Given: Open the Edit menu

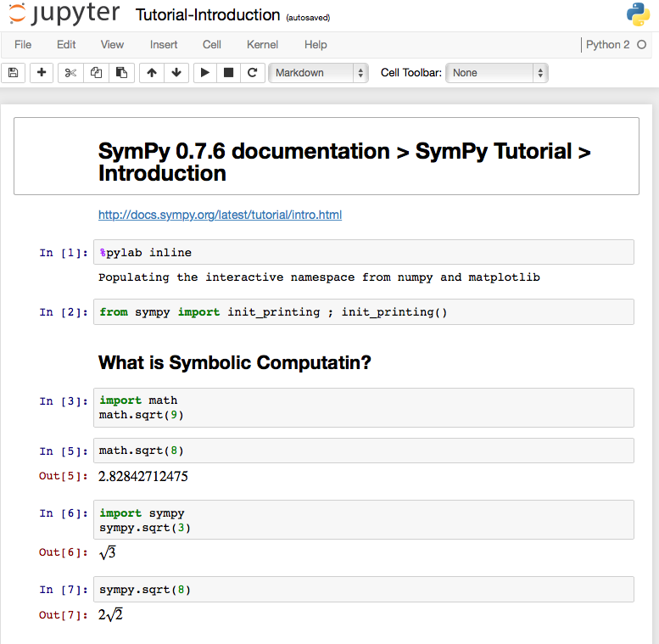Looking at the screenshot, I should [66, 45].
